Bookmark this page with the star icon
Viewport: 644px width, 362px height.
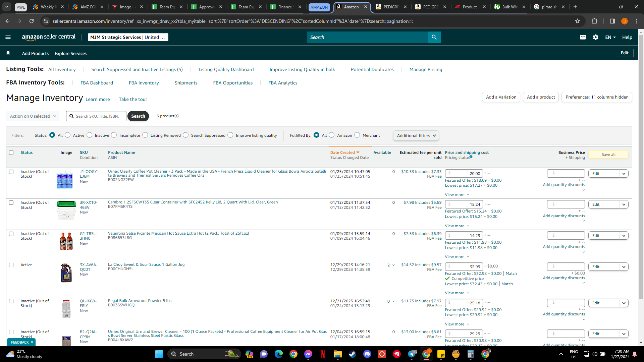(578, 21)
